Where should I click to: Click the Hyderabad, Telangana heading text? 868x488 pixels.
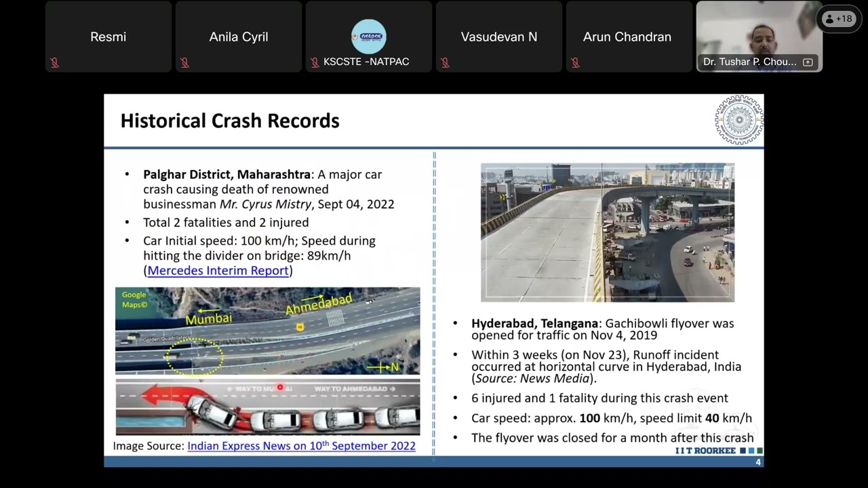pyautogui.click(x=535, y=323)
